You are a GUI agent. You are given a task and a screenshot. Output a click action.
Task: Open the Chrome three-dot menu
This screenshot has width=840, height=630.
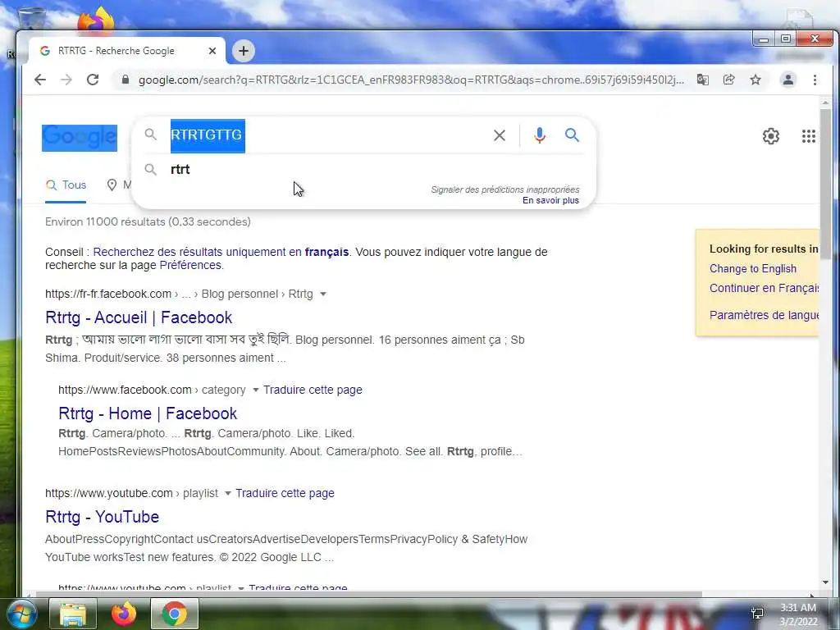[x=815, y=80]
